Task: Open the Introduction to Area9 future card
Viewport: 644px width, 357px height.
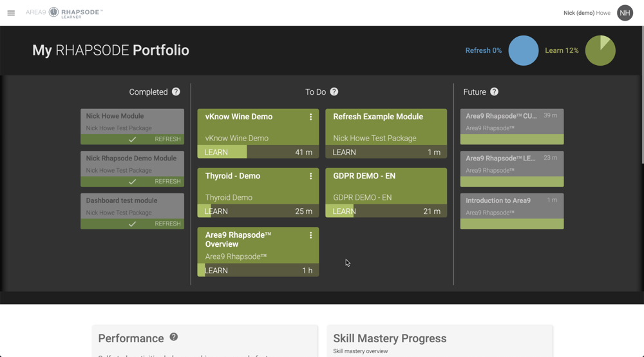Action: click(512, 211)
